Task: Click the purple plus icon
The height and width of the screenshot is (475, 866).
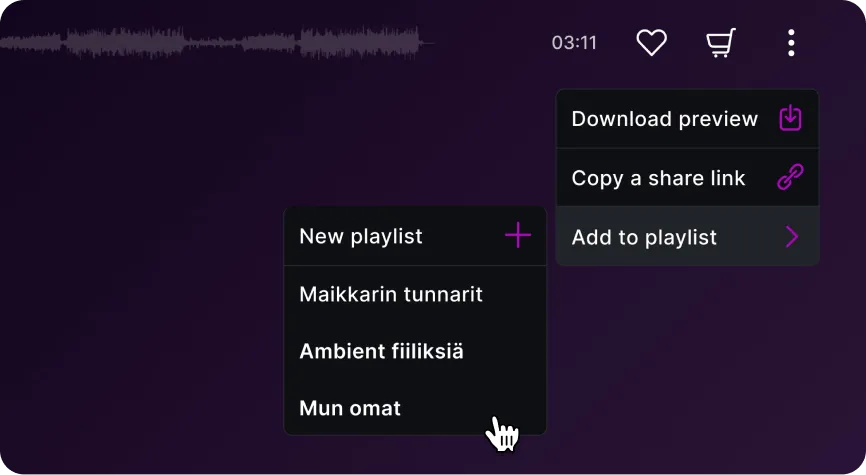Action: coord(518,236)
